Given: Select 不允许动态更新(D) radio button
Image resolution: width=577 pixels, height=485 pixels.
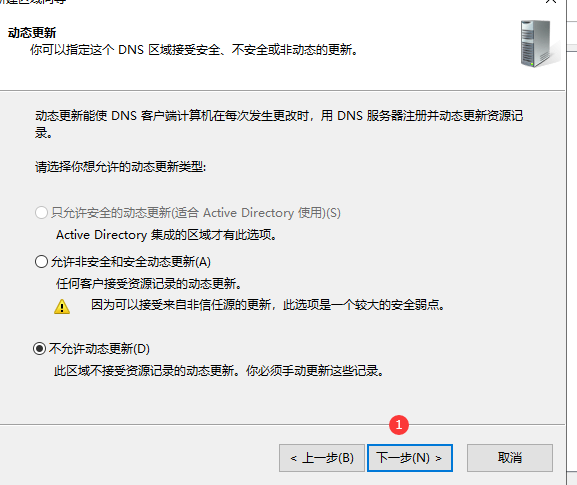Looking at the screenshot, I should 40,348.
